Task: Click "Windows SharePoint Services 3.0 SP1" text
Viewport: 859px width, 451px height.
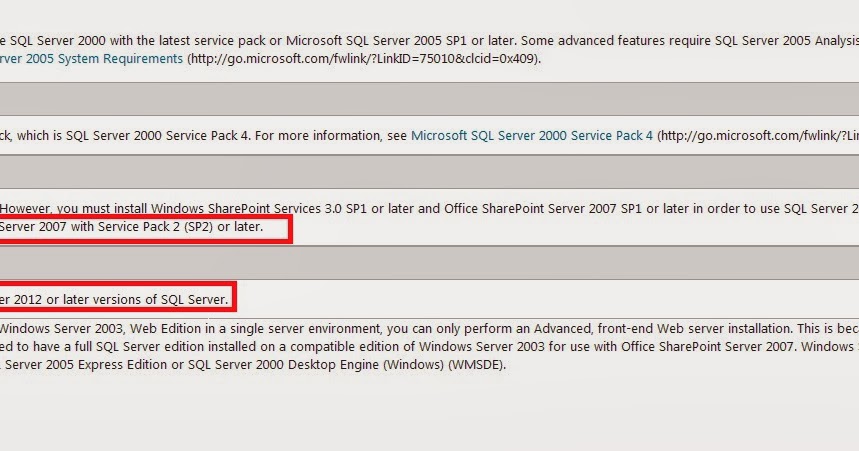Action: 259,208
